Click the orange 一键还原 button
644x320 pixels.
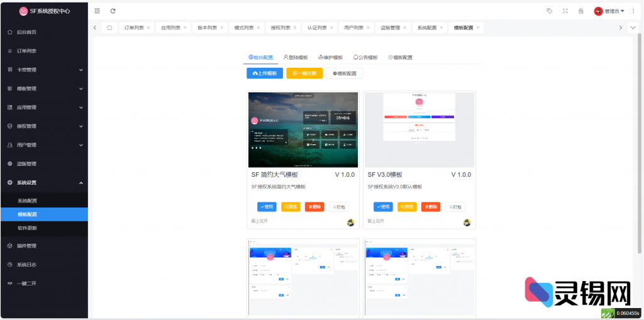click(304, 74)
